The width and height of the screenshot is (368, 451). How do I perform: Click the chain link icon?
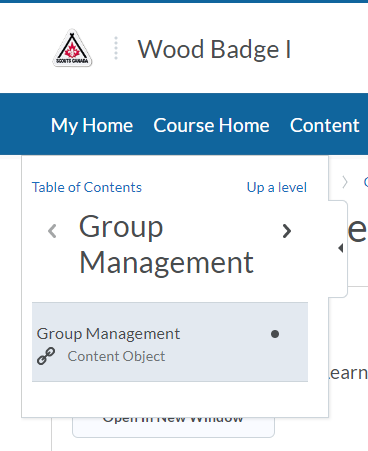click(46, 356)
